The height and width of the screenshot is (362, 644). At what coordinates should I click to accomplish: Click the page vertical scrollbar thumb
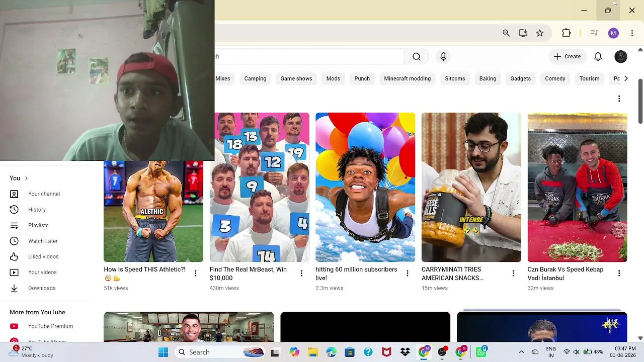pos(640,101)
